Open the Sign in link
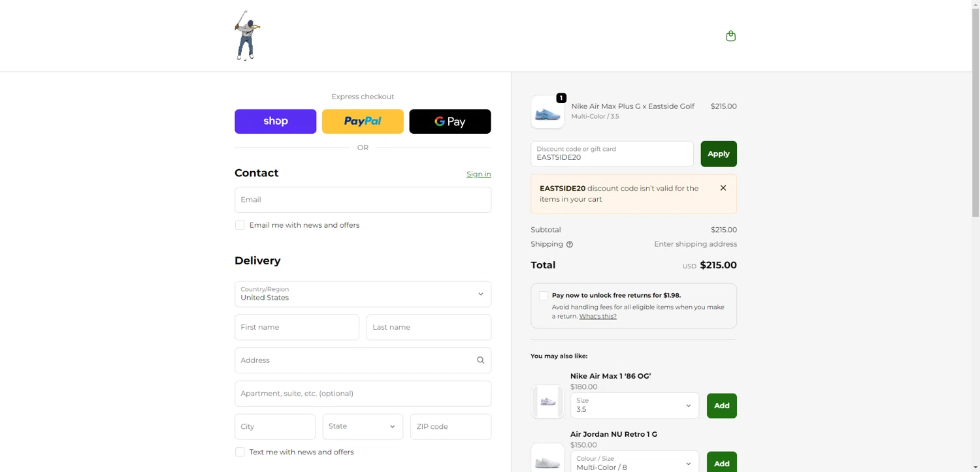 click(479, 174)
